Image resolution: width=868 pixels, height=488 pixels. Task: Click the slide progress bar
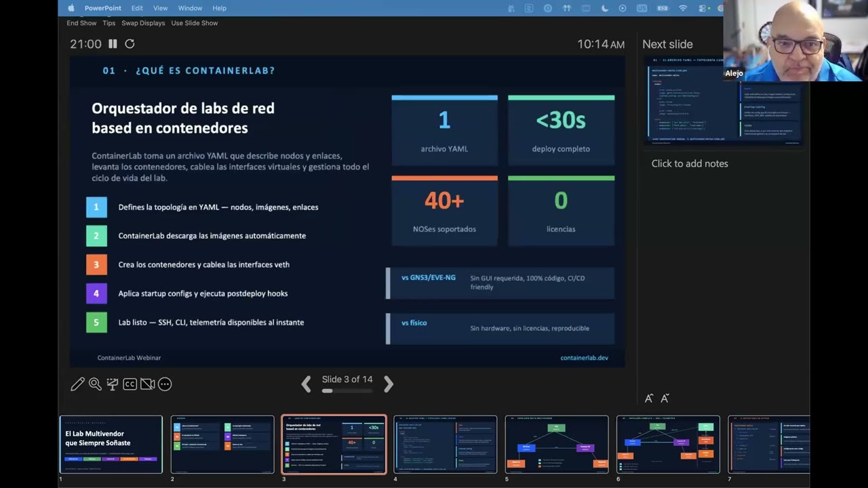(x=347, y=390)
